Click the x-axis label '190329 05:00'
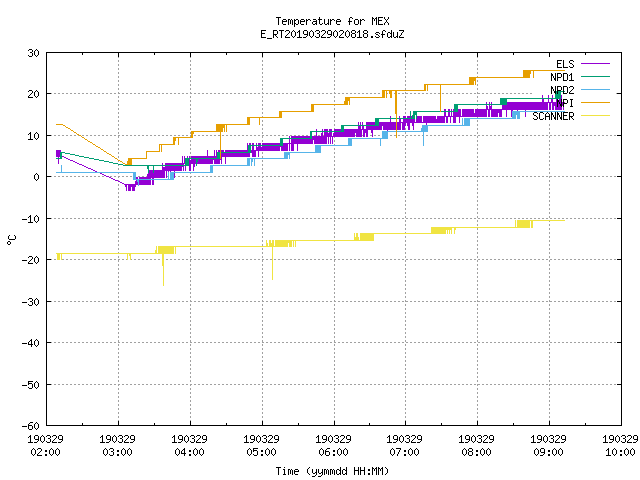Screen dimensions: 640x480 [261, 446]
